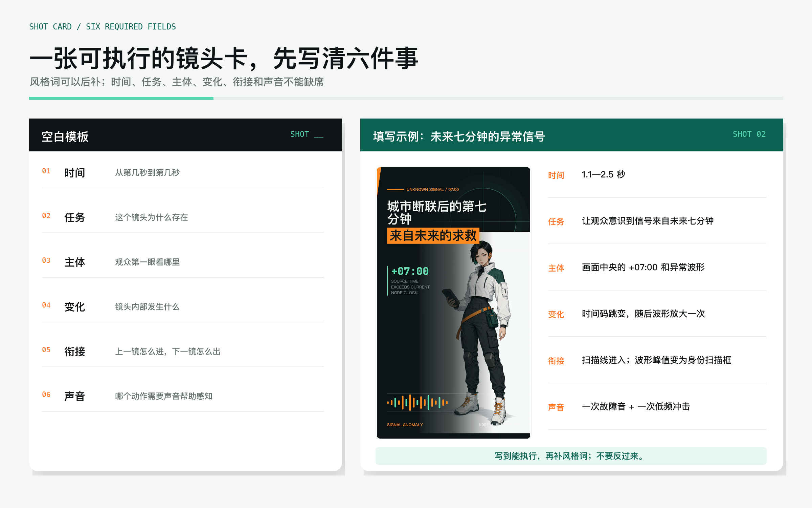812x508 pixels.
Task: Click the subtitle beginning '风格词可以后补'
Action: click(x=177, y=82)
